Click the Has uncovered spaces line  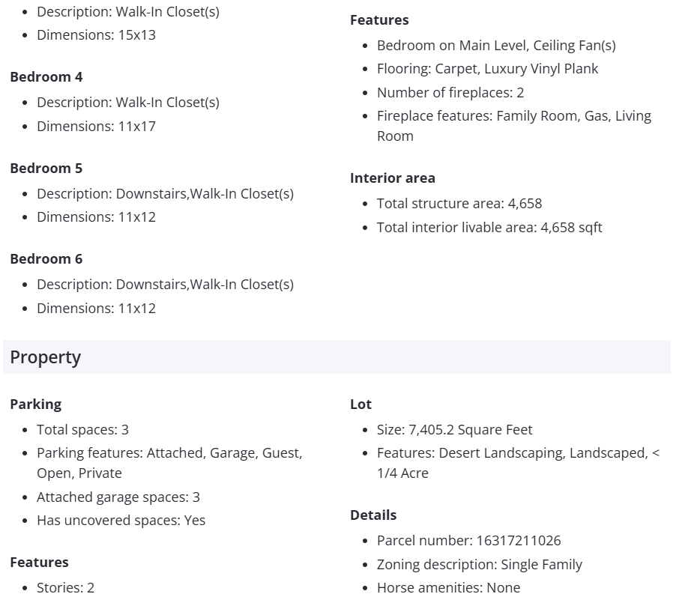click(x=121, y=521)
